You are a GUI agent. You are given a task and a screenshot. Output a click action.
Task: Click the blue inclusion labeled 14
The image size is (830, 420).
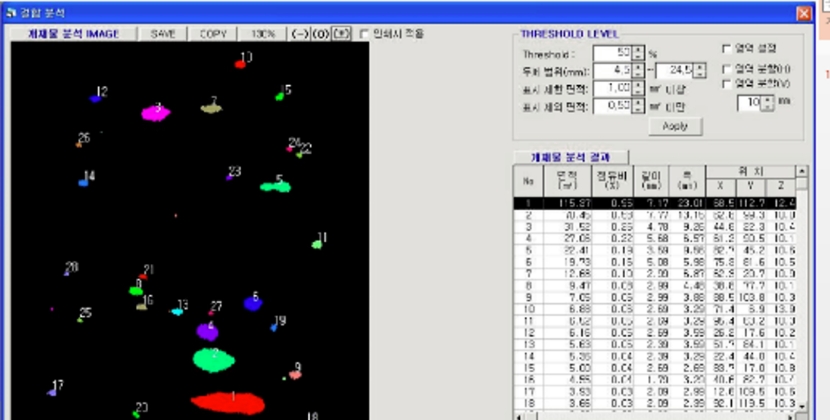click(83, 183)
